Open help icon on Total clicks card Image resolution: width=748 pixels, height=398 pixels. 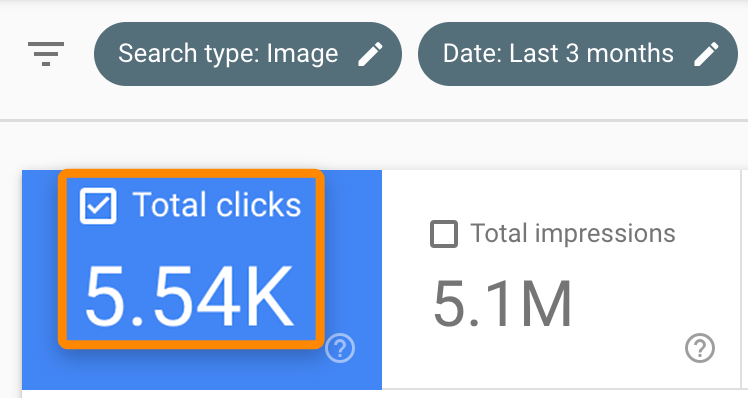point(340,348)
